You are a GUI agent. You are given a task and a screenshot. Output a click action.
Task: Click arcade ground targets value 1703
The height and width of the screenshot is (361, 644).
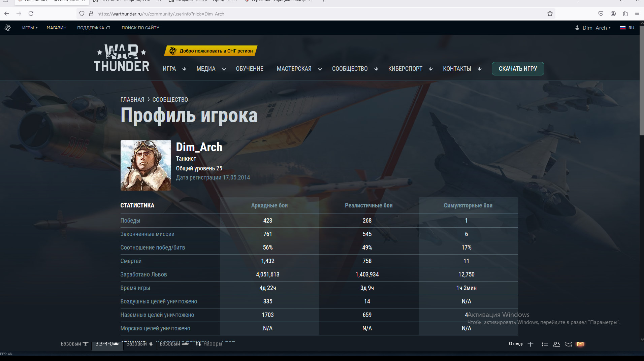(268, 315)
